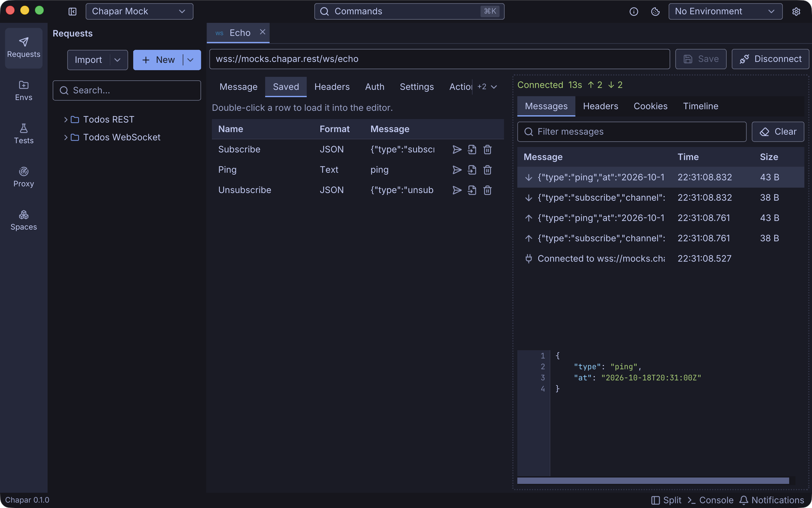This screenshot has height=508, width=812.
Task: Open the New button dropdown arrow
Action: click(x=191, y=60)
